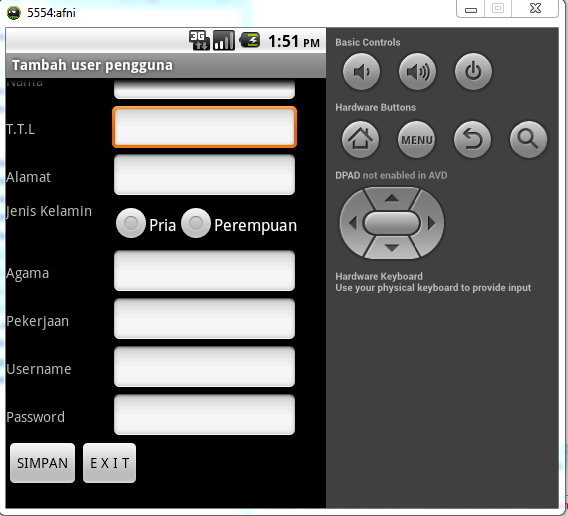Click the 3G network status icon
Viewport: 568px width, 516px height.
[x=199, y=40]
